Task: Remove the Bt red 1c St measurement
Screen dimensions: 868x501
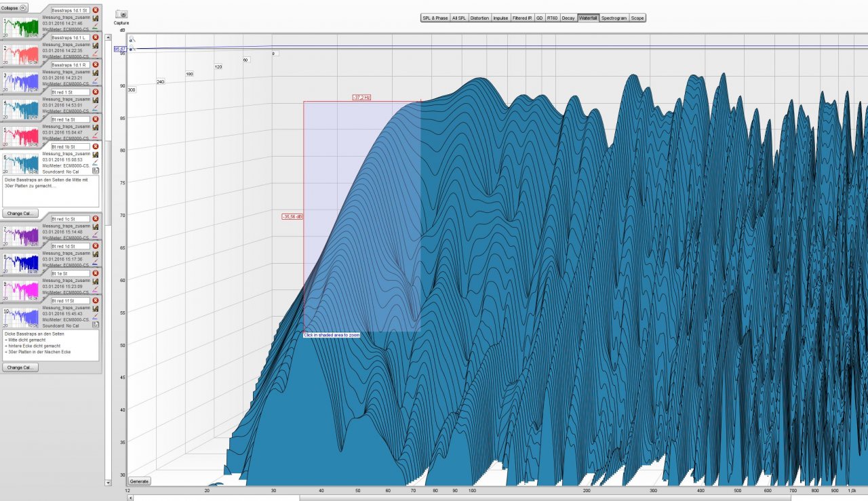Action: (96, 218)
